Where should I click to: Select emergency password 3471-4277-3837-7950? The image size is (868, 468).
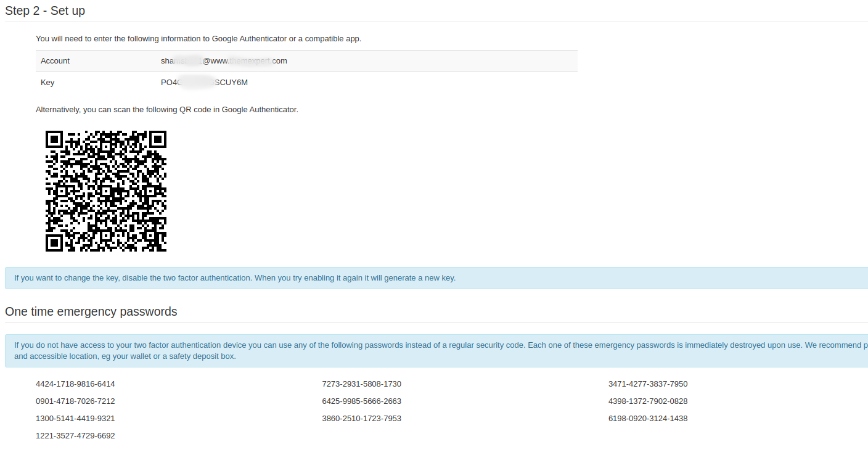click(648, 384)
